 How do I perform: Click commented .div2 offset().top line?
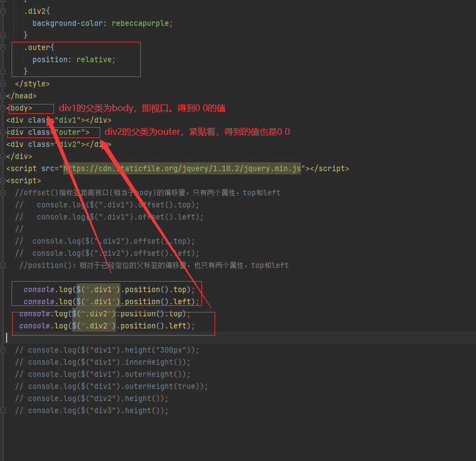click(105, 242)
